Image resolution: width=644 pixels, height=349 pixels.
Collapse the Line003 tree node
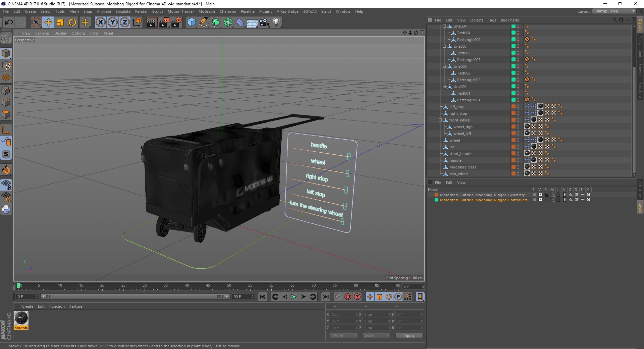tap(444, 46)
